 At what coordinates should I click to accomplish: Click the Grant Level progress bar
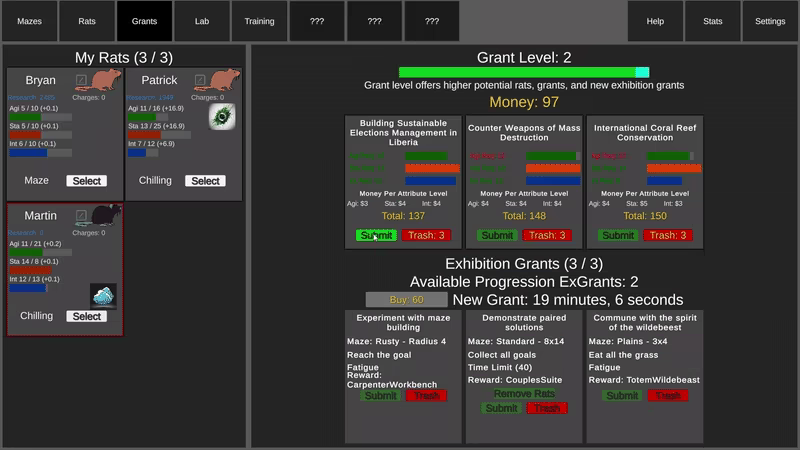[x=524, y=72]
